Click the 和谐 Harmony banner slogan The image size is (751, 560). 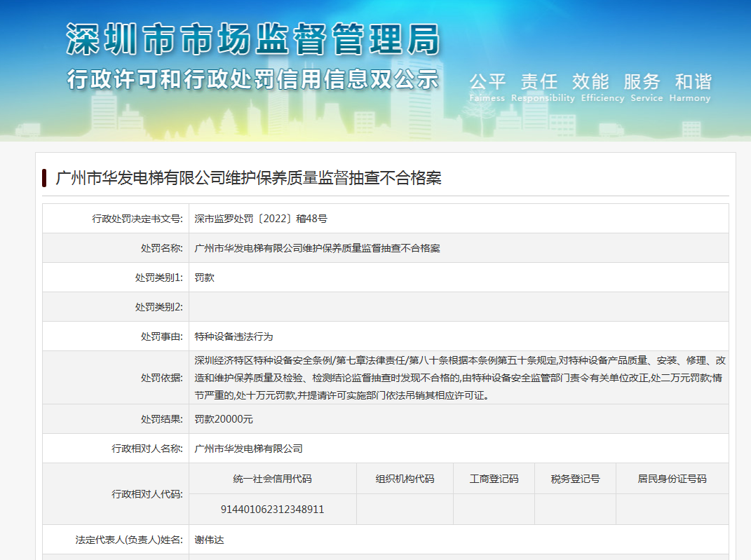click(690, 87)
